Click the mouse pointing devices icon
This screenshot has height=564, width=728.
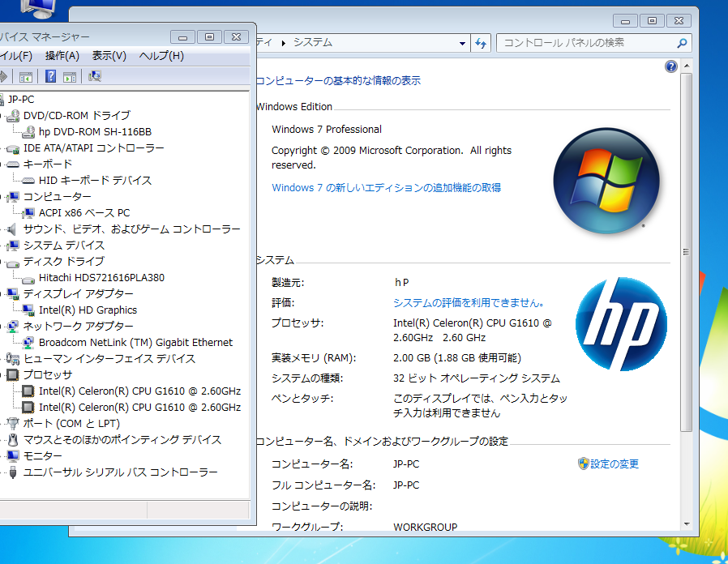tap(13, 439)
